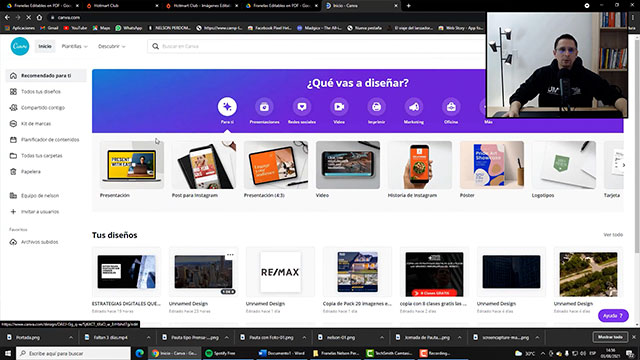Image resolution: width=640 pixels, height=360 pixels.
Task: Go to the Inicio tab
Action: coord(45,47)
